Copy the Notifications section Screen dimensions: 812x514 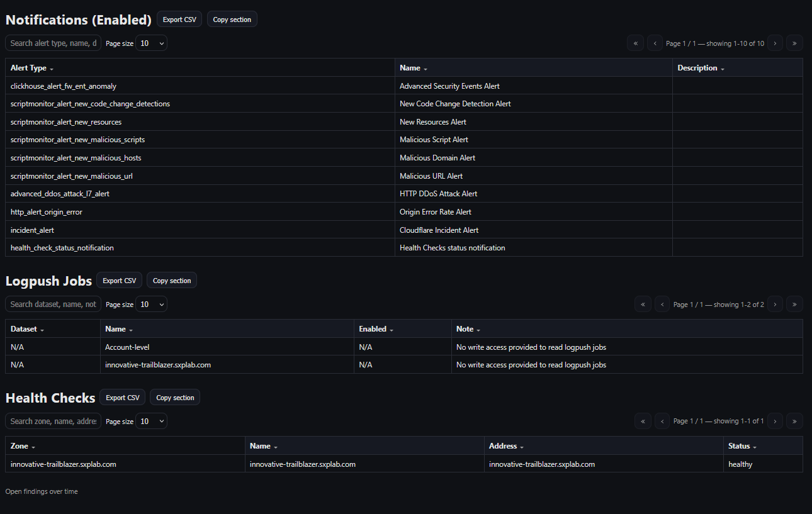[x=232, y=19]
